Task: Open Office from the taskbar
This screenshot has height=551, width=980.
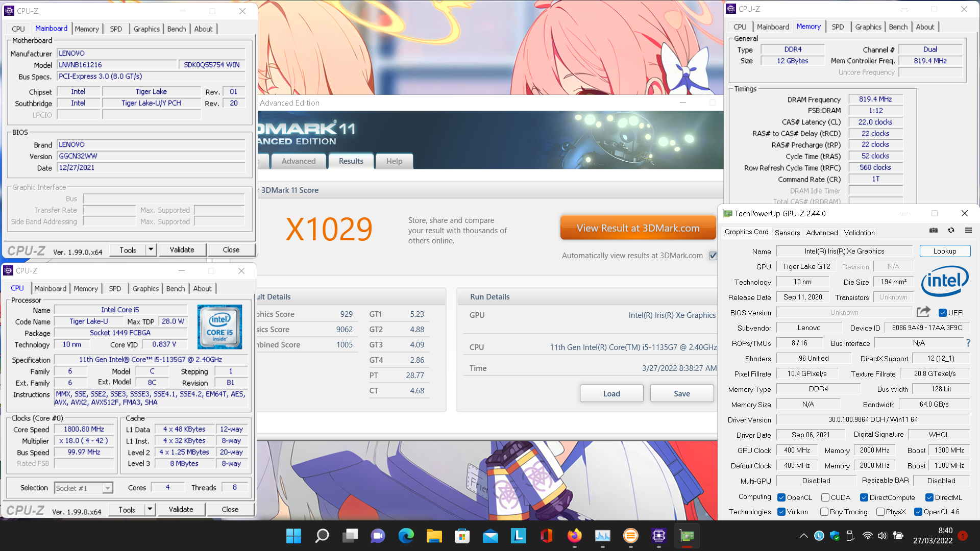Action: (x=547, y=536)
